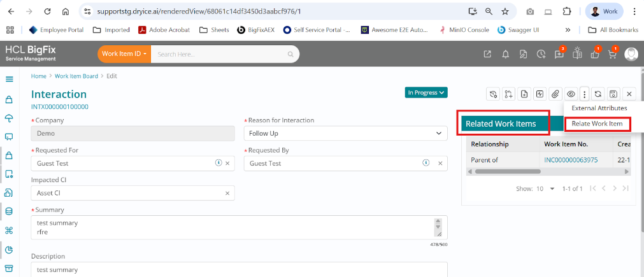Open Reason for Interaction Follow Up dropdown
Image resolution: width=644 pixels, height=277 pixels.
tap(346, 133)
